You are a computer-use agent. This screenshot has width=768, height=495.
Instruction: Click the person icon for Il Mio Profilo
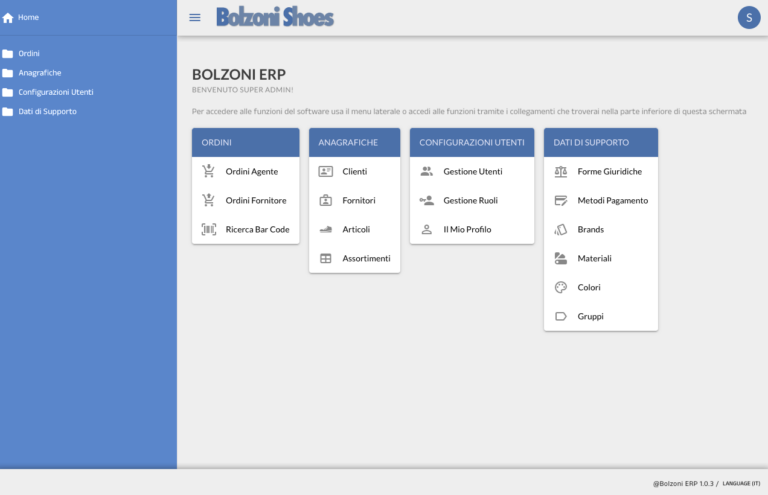[x=427, y=229]
